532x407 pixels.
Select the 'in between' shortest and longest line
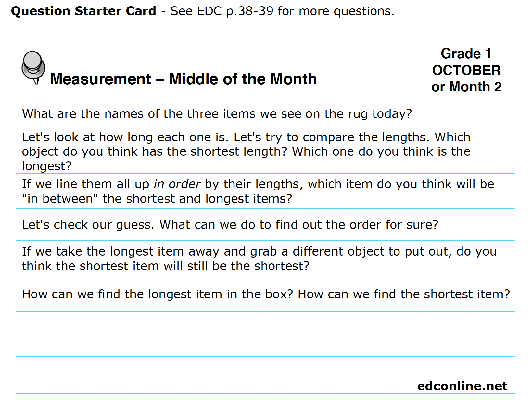coord(157,199)
